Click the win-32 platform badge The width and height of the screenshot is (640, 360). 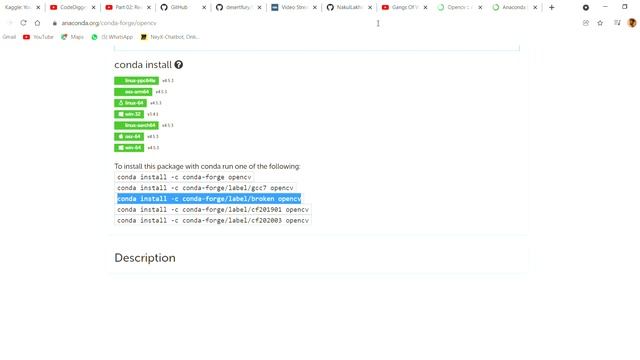pyautogui.click(x=129, y=114)
